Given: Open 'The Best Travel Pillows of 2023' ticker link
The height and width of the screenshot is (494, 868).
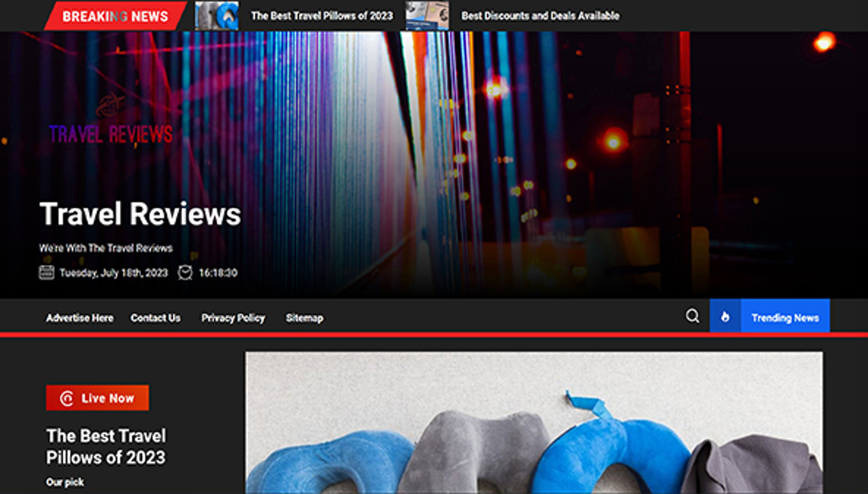Looking at the screenshot, I should [322, 16].
